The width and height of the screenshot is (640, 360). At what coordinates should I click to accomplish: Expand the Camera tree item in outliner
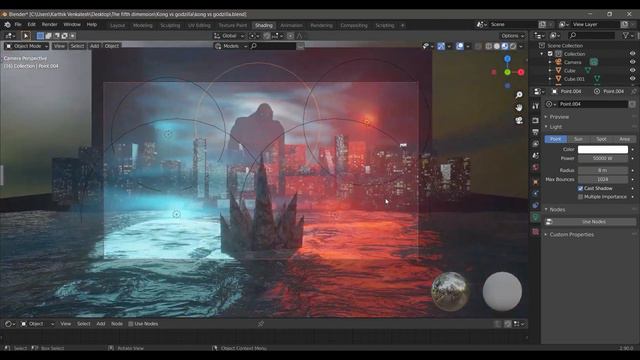tap(550, 62)
